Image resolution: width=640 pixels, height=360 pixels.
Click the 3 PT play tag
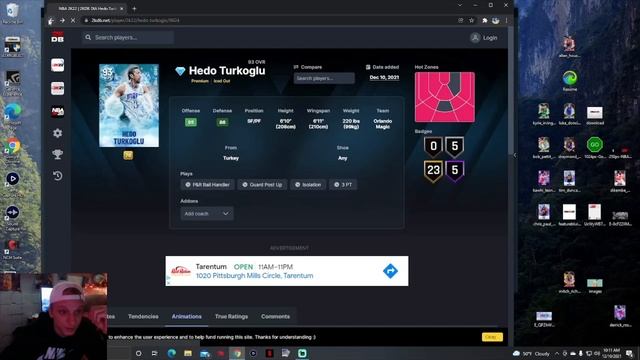click(343, 184)
